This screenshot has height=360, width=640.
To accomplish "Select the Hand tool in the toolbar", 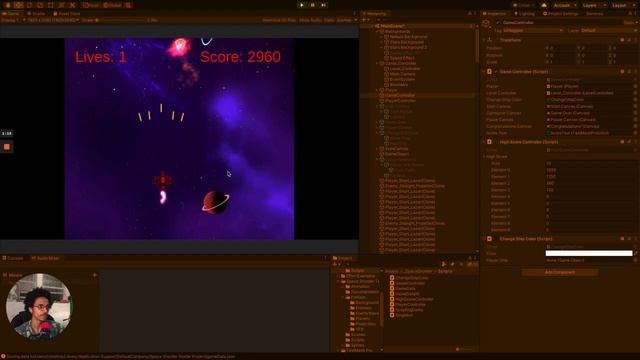I will tap(8, 5).
